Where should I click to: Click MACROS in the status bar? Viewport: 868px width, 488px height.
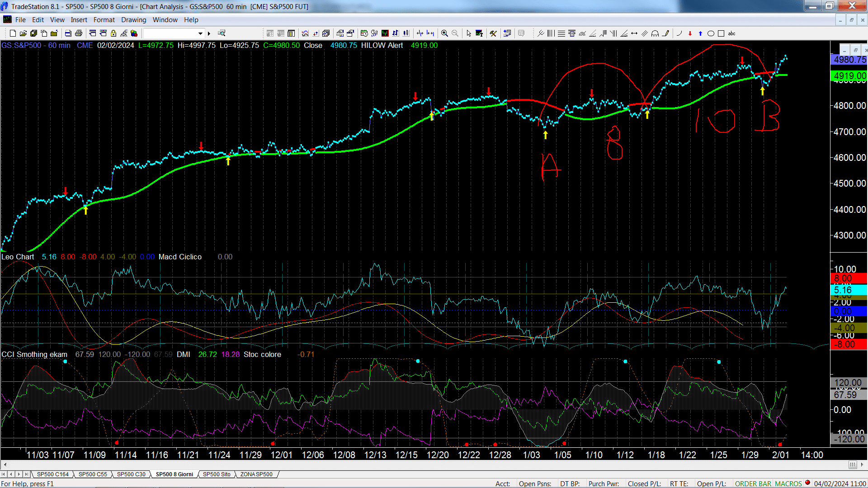point(788,484)
